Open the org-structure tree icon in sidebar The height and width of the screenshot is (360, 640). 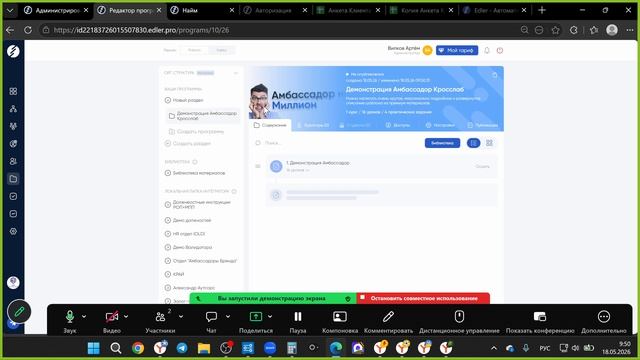[13, 109]
